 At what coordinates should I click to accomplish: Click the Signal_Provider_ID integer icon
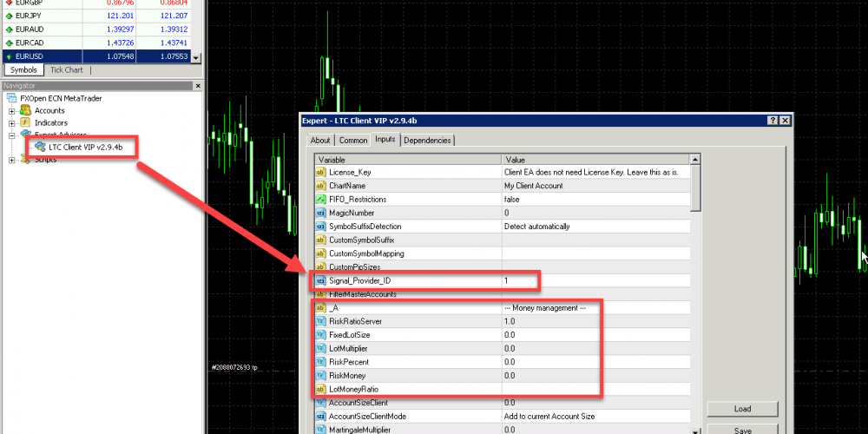[x=321, y=280]
